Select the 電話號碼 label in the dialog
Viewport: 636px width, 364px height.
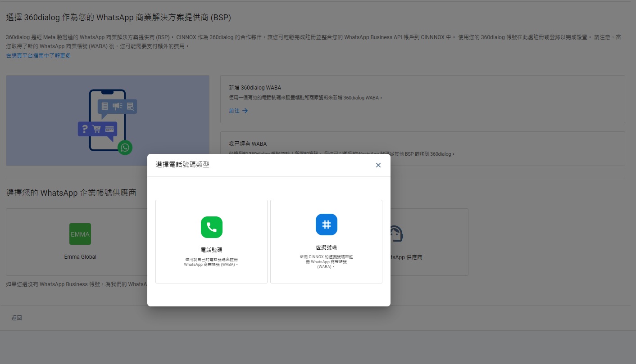212,250
